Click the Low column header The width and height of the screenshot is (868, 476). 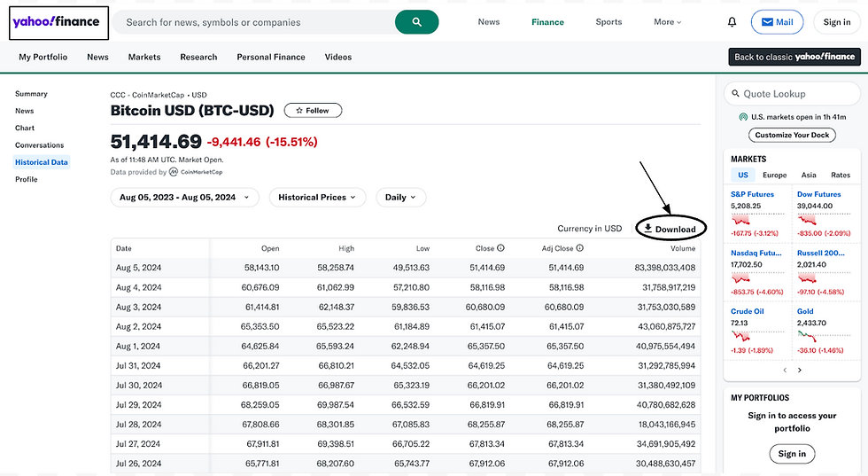(x=423, y=249)
